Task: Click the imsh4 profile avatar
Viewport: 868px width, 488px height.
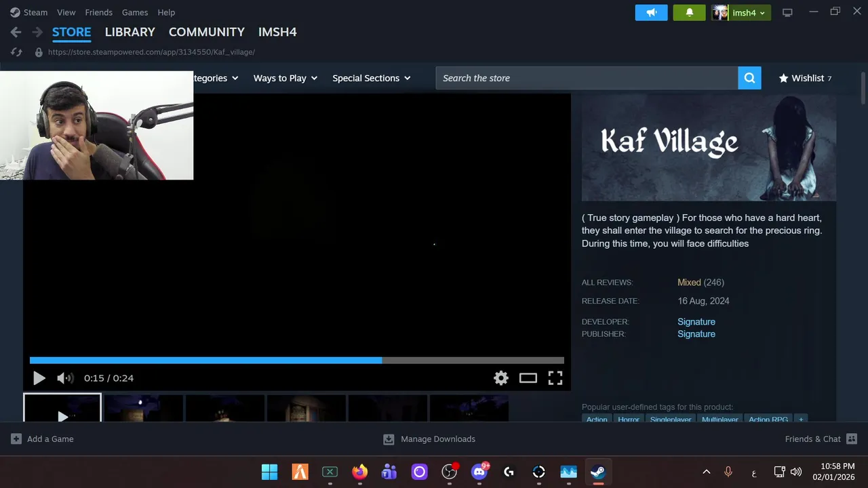Action: coord(720,12)
